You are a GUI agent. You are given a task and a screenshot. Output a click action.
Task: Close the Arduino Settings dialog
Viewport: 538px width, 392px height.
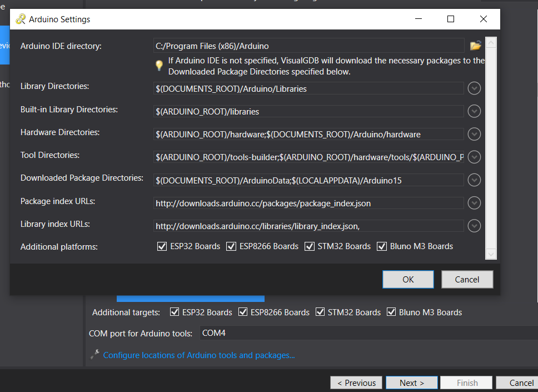pyautogui.click(x=484, y=19)
